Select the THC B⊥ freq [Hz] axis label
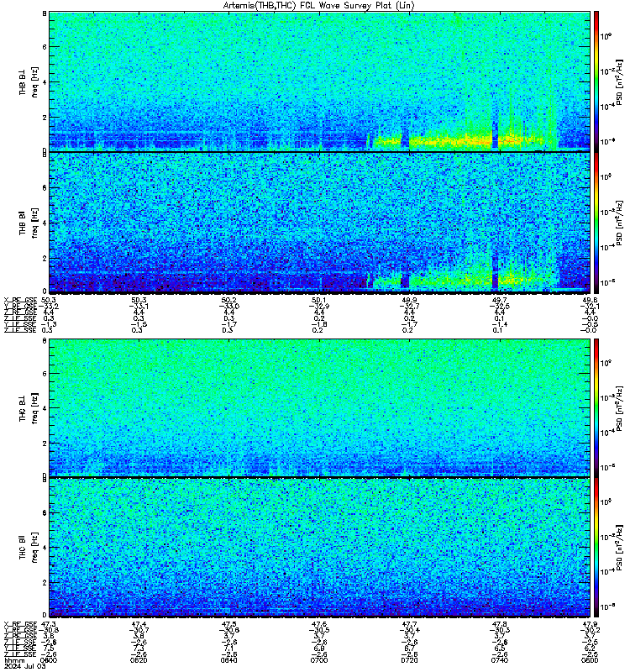This screenshot has width=630, height=672. [29, 408]
